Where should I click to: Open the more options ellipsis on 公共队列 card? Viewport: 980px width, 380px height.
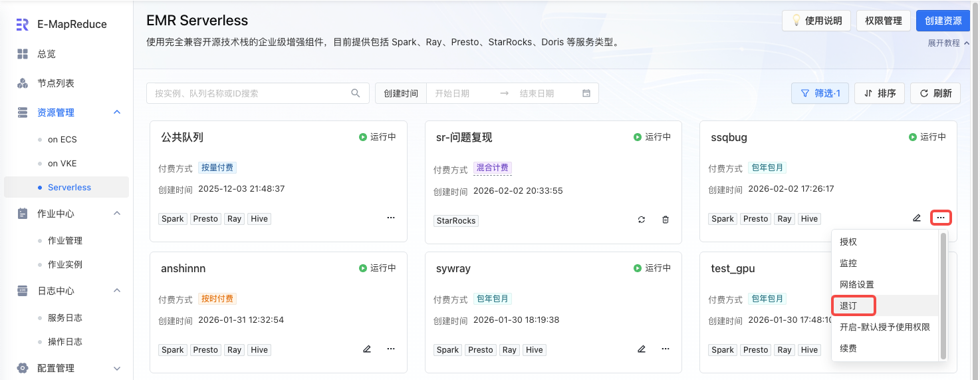(x=391, y=218)
